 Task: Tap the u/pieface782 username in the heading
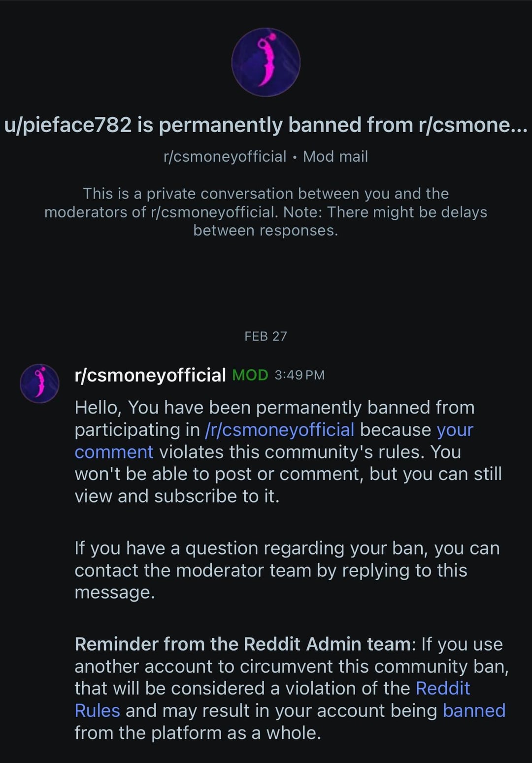pos(68,125)
